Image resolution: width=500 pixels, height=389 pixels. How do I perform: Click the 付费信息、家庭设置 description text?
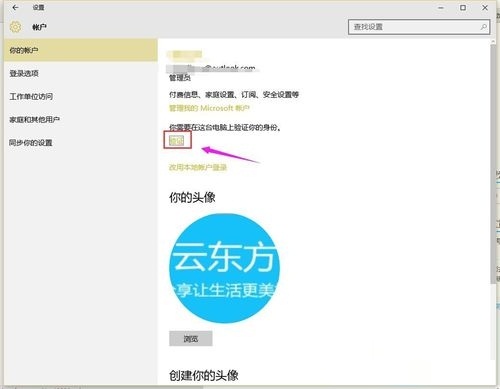[x=234, y=95]
